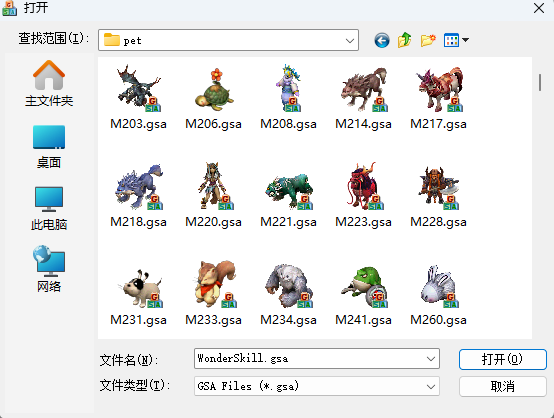Click the M221.gsa file name
This screenshot has width=554, height=418.
[288, 222]
